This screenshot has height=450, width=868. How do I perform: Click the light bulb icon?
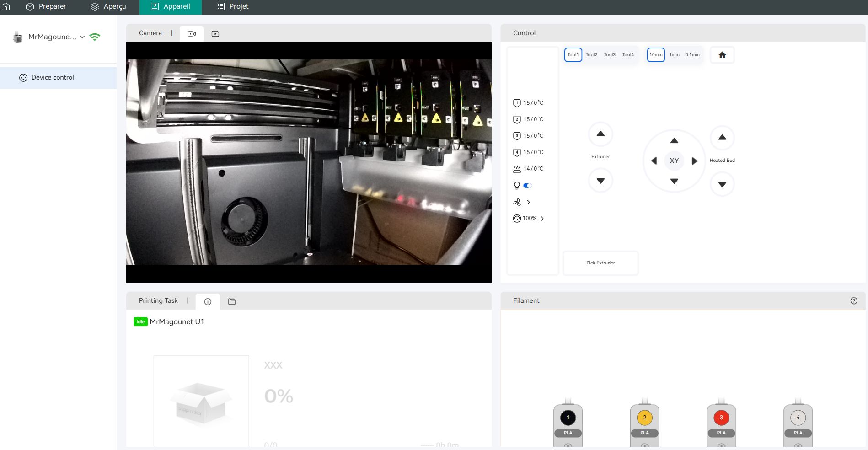tap(517, 186)
